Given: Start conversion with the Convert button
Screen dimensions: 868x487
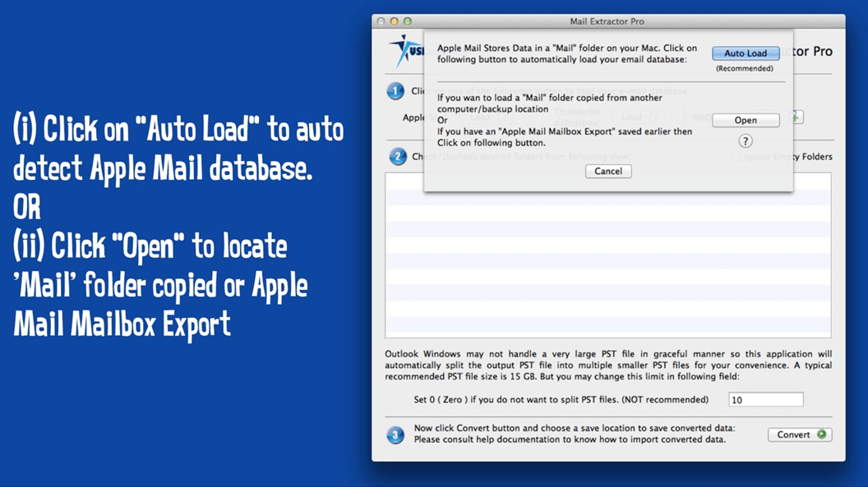Looking at the screenshot, I should coord(799,434).
